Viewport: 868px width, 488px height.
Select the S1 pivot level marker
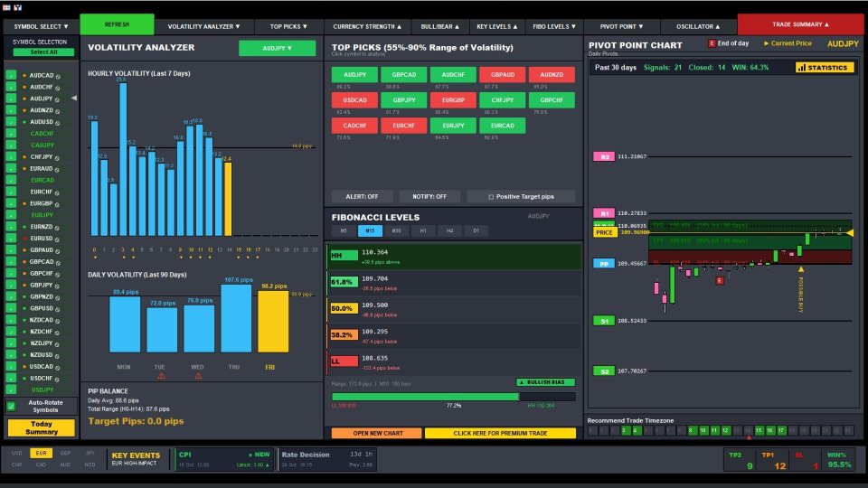(x=604, y=321)
